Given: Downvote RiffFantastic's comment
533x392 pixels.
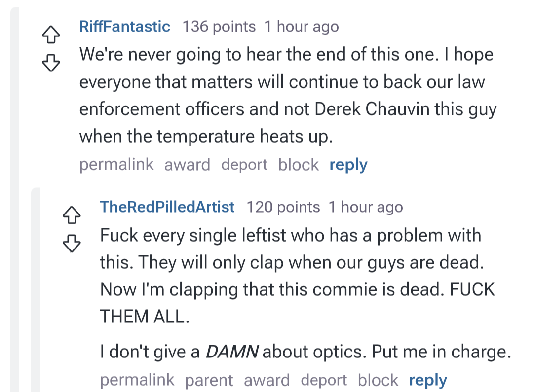Looking at the screenshot, I should click(50, 63).
